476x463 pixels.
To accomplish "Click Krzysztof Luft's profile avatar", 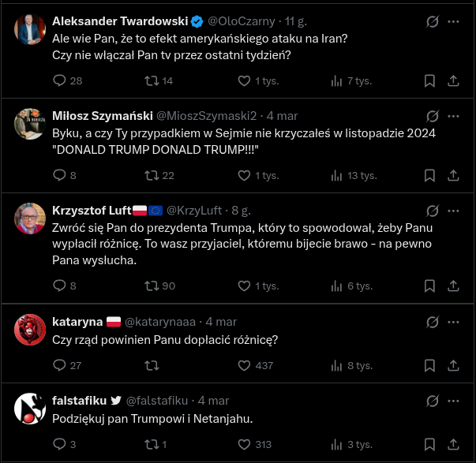I will (30, 218).
